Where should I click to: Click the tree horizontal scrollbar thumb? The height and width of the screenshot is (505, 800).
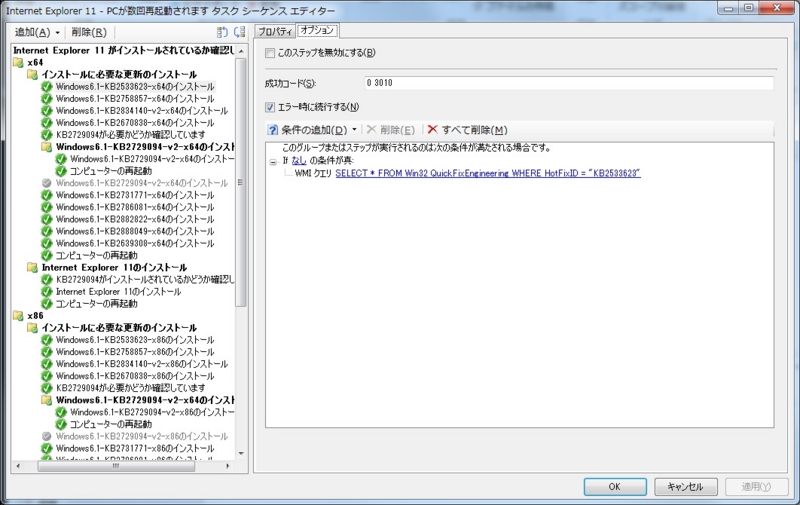116,466
